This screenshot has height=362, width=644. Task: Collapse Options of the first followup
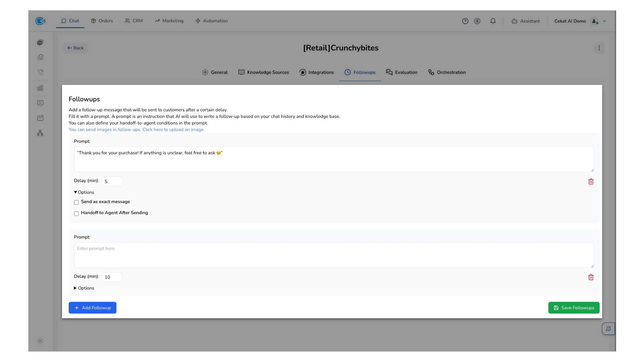pyautogui.click(x=84, y=192)
